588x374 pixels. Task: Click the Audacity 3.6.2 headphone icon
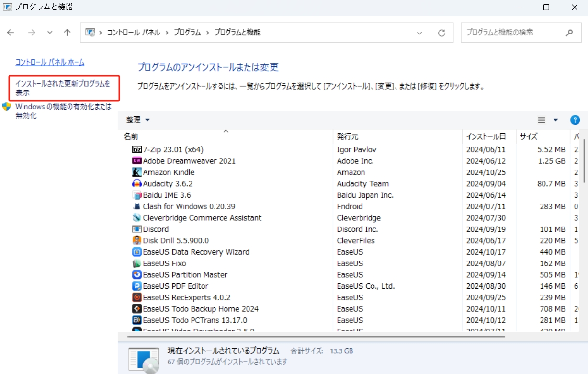click(136, 184)
